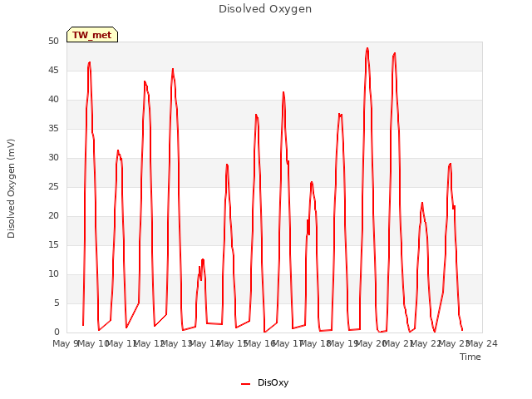Viewport: 532px width, 399px height.
Task: Click the May 9 x-axis tick label
Action: coord(64,343)
